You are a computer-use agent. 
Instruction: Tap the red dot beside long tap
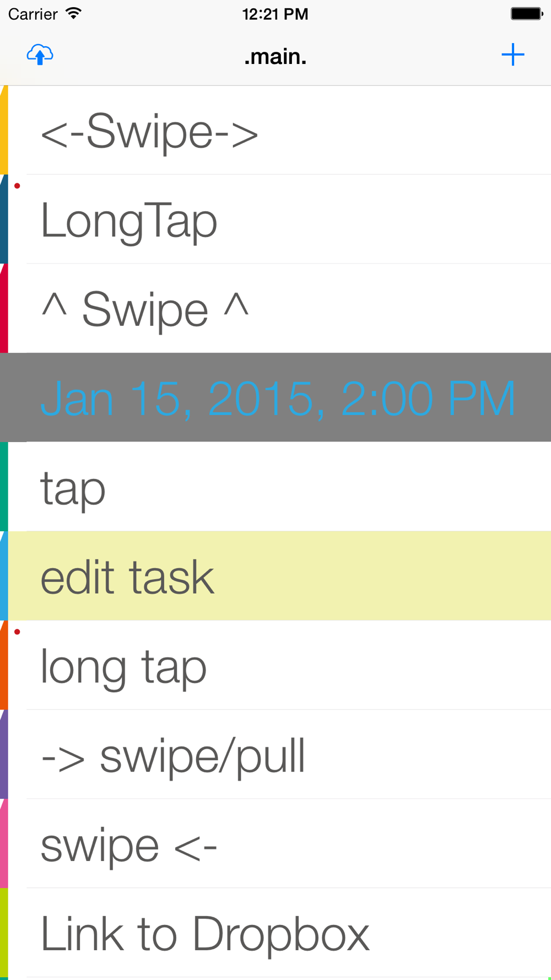(x=17, y=632)
